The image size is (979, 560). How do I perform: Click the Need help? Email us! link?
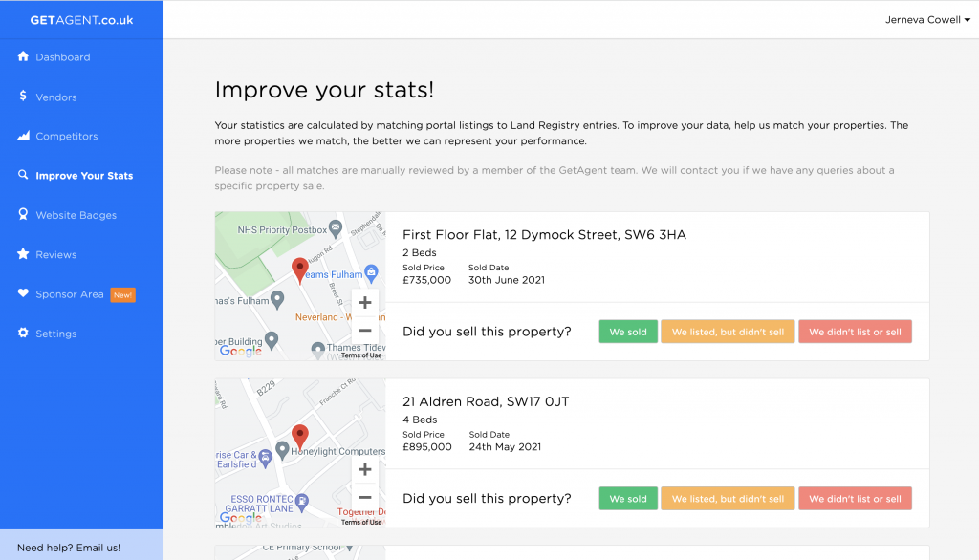coord(69,548)
